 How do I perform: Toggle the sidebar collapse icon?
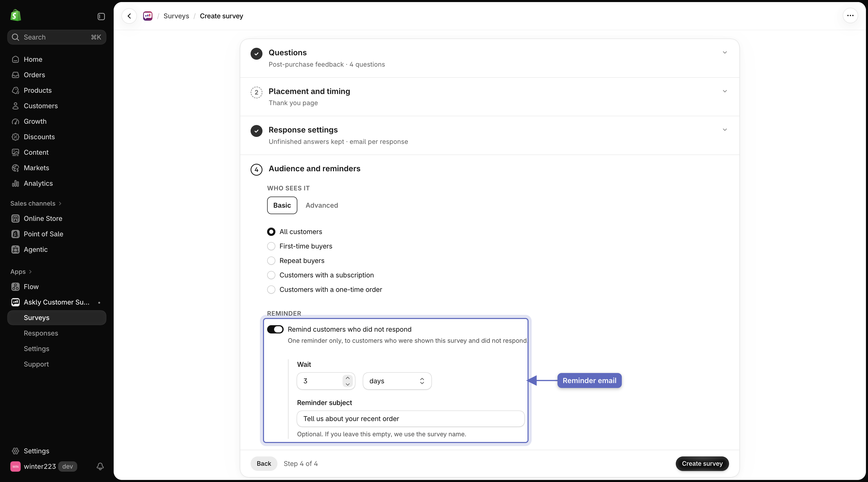click(101, 17)
